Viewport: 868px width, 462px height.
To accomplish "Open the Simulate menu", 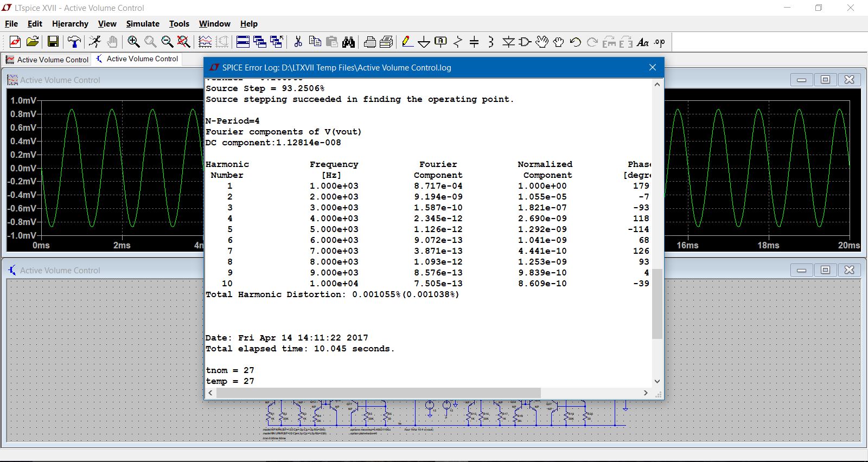I will pos(143,24).
